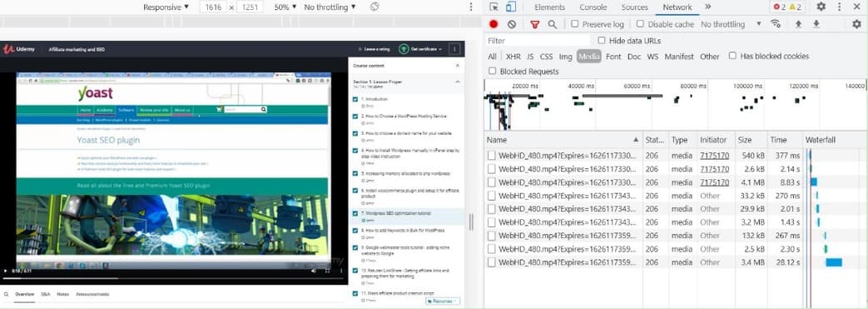This screenshot has width=868, height=309.
Task: Open network conditions wifi icon
Action: click(776, 24)
